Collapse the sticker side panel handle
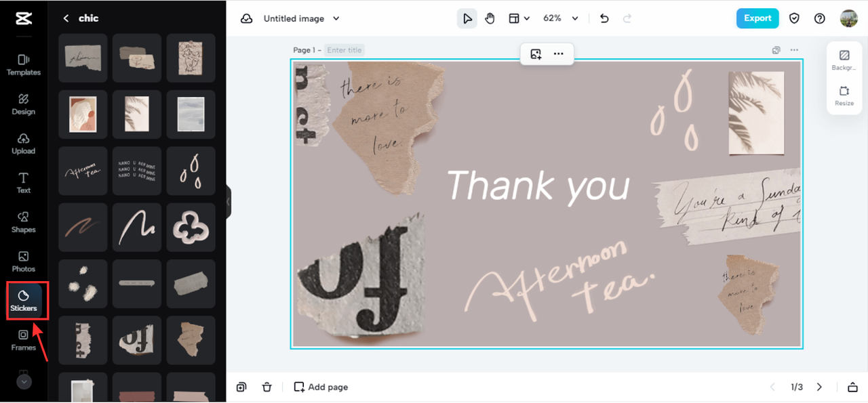Screen dimensions: 868x403 (x=229, y=201)
